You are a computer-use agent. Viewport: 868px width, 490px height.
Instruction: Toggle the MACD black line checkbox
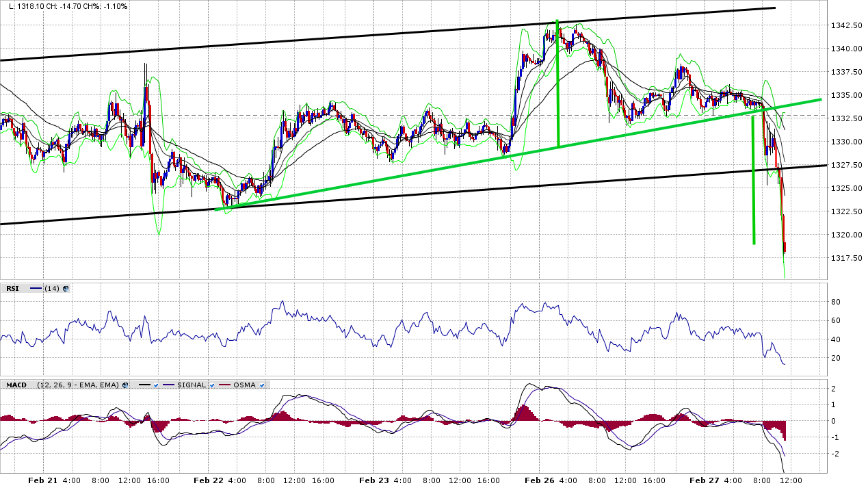(x=156, y=385)
